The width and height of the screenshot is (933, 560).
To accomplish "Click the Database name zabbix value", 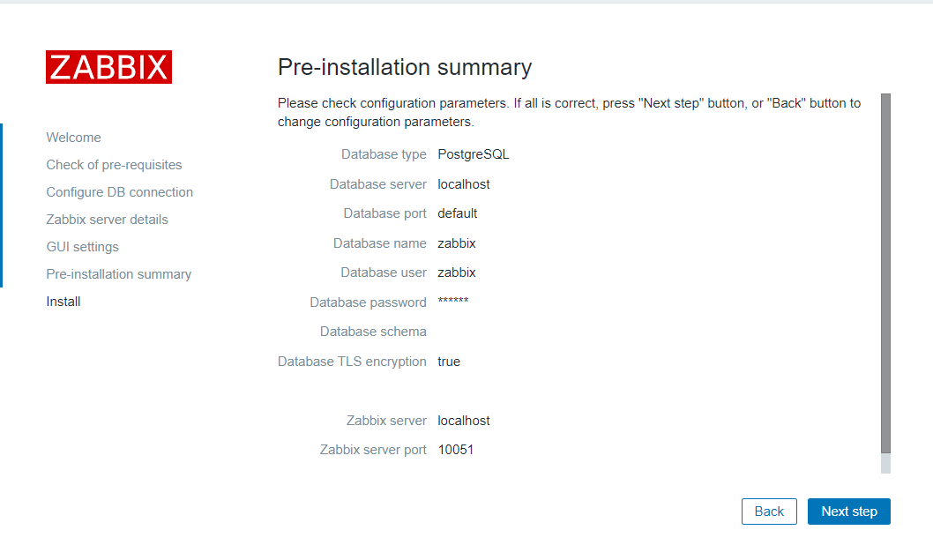I will [457, 243].
